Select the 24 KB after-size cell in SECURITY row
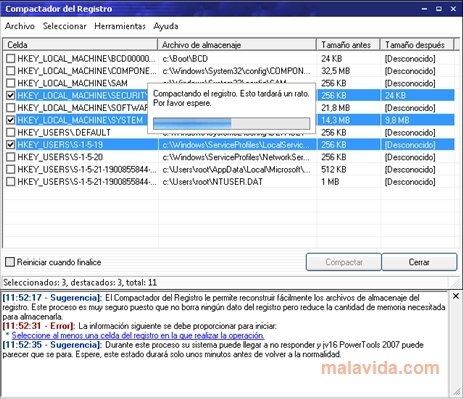The height and width of the screenshot is (399, 463). pyautogui.click(x=395, y=96)
